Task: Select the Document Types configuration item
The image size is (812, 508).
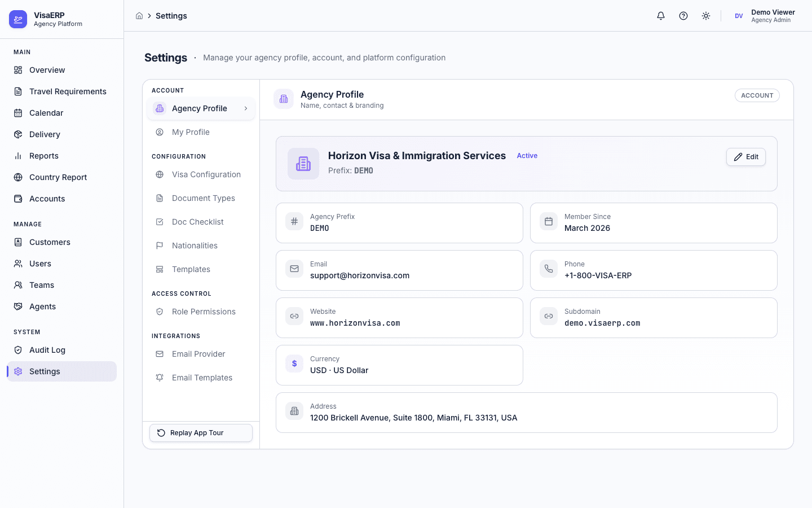Action: pyautogui.click(x=204, y=198)
